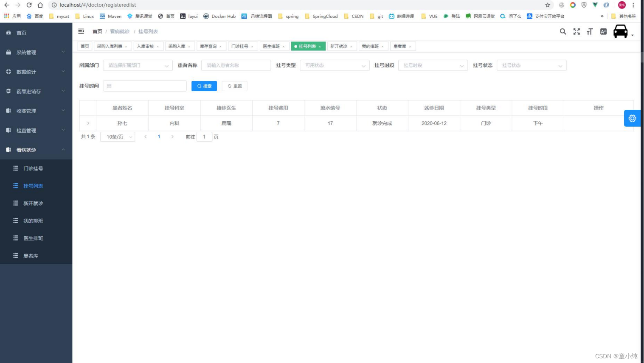
Task: Open the language switch icon in header
Action: pos(603,31)
